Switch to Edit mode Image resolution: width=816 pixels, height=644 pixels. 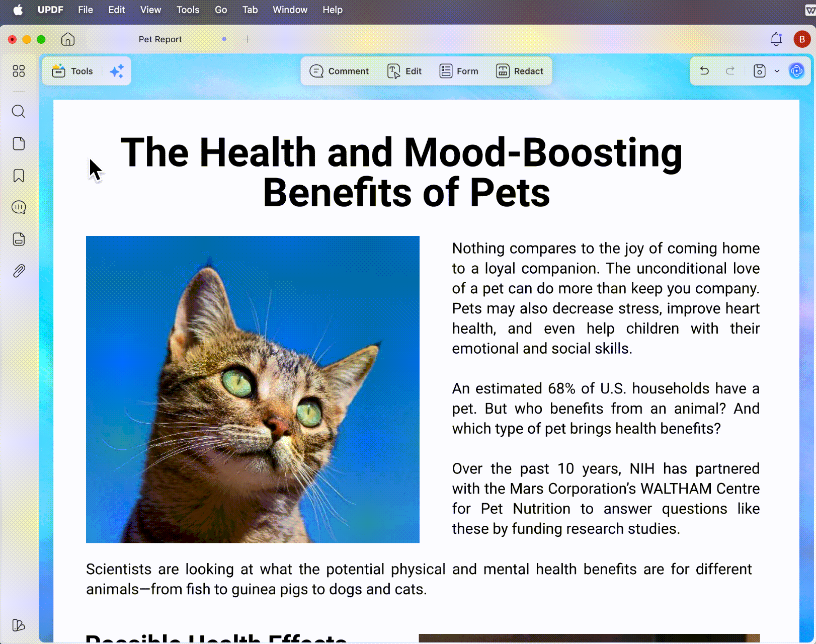404,71
